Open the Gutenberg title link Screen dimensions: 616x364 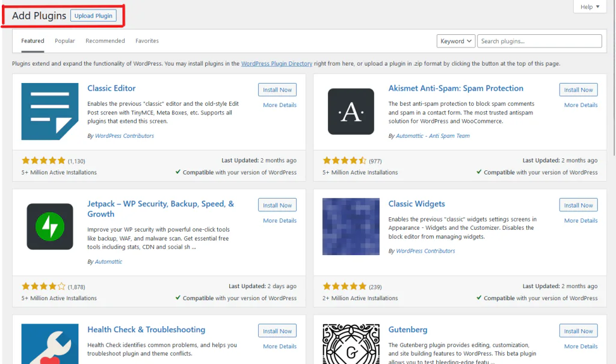pos(408,330)
